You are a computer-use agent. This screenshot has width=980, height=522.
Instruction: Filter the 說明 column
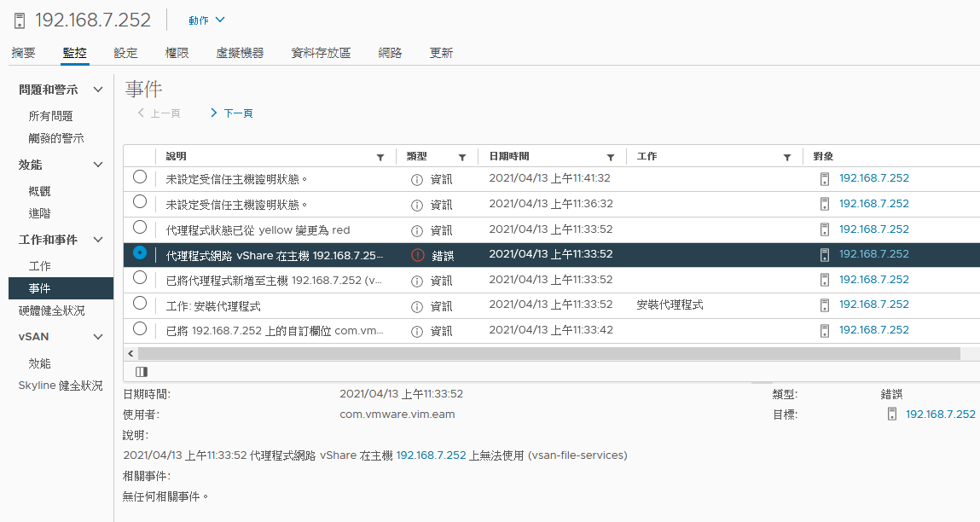[x=380, y=158]
